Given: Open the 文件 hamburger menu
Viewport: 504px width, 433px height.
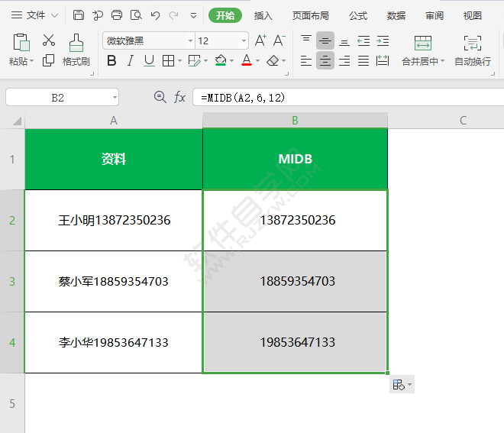Looking at the screenshot, I should [x=16, y=15].
